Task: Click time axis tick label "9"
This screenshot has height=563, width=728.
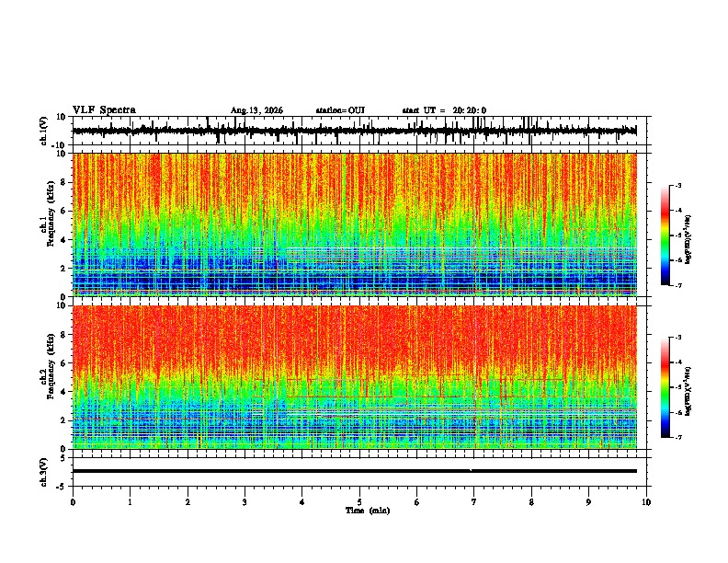Action: click(588, 502)
